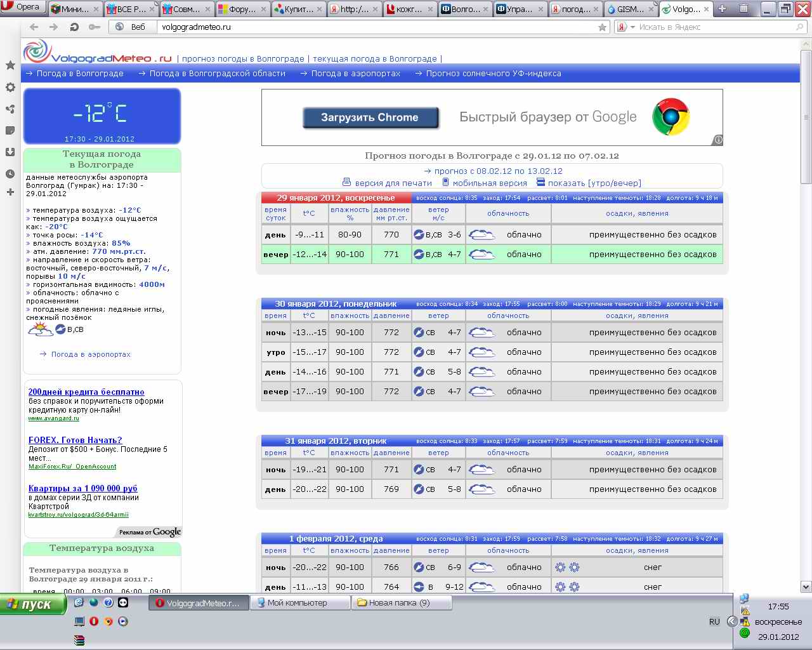Click the new tab plus button

tap(722, 9)
